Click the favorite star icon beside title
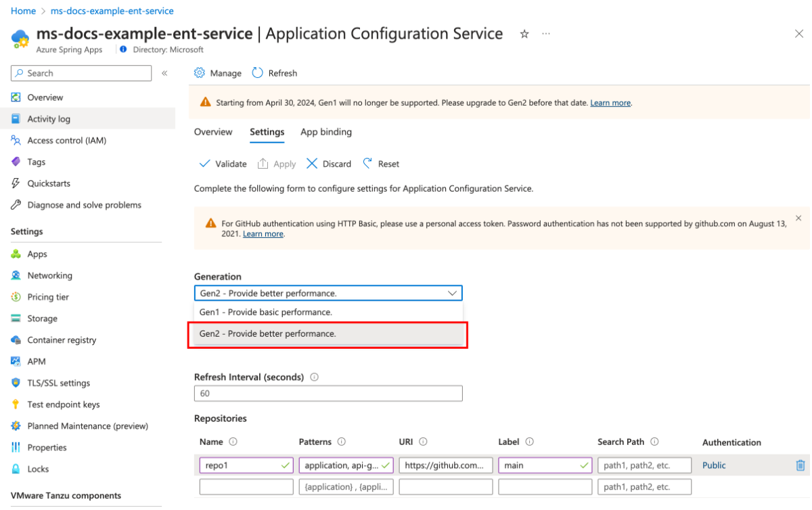812x510 pixels. tap(524, 34)
